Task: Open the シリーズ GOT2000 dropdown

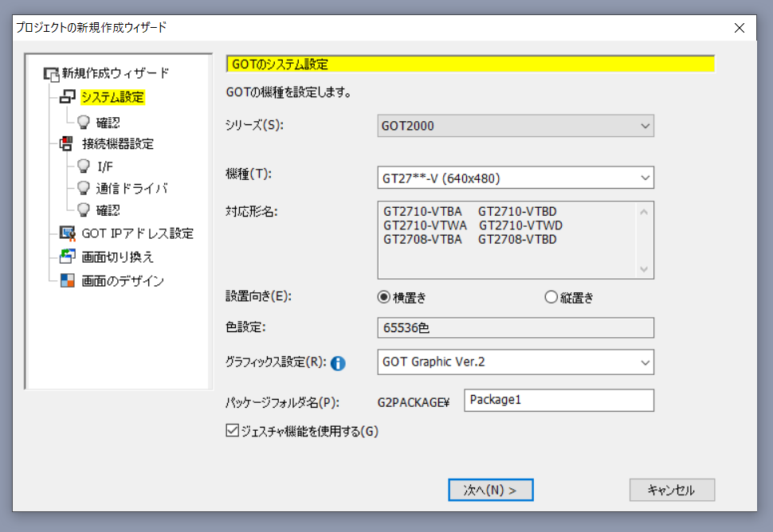Action: click(516, 126)
